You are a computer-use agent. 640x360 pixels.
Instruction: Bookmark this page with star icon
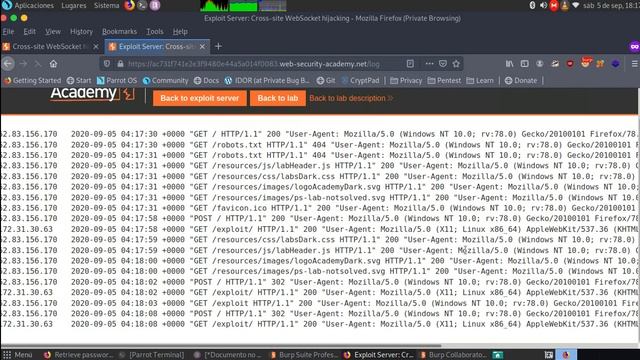pyautogui.click(x=456, y=64)
